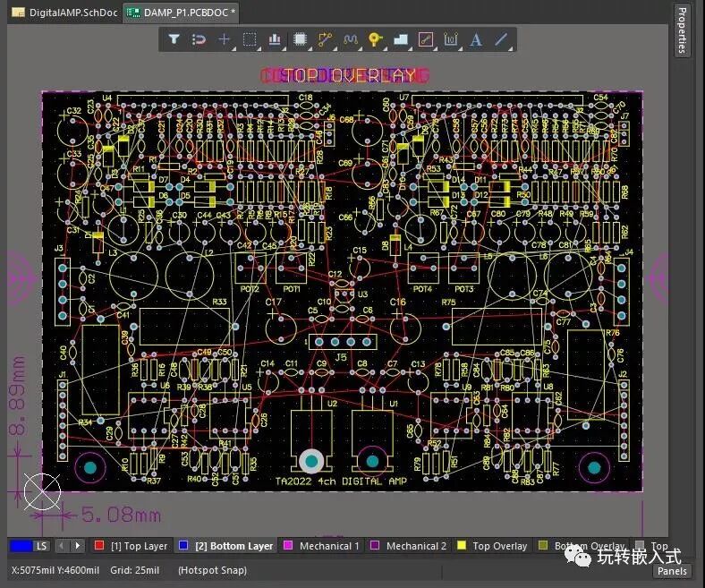The height and width of the screenshot is (588, 705).
Task: Switch to the DAMP_P1.PCBDOC tab
Action: pos(182,13)
